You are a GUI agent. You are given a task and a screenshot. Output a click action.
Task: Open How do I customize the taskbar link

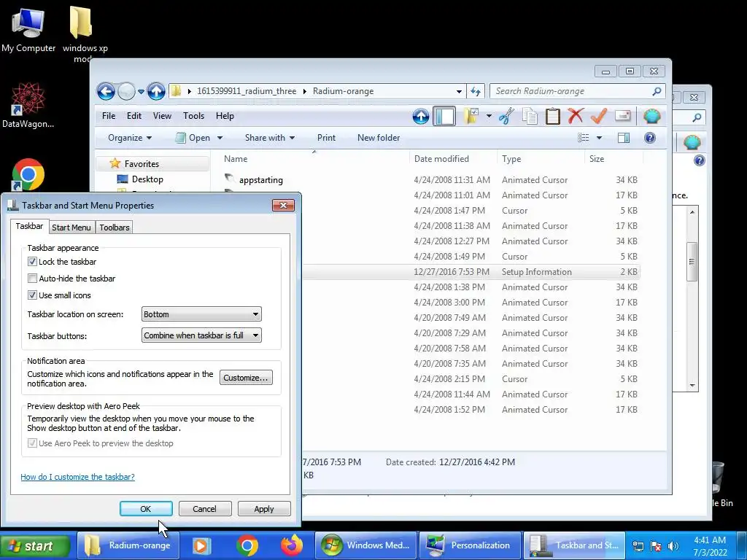77,477
